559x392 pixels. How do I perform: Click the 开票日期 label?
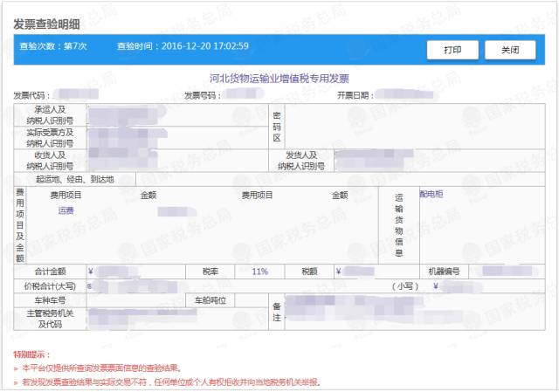tap(355, 95)
